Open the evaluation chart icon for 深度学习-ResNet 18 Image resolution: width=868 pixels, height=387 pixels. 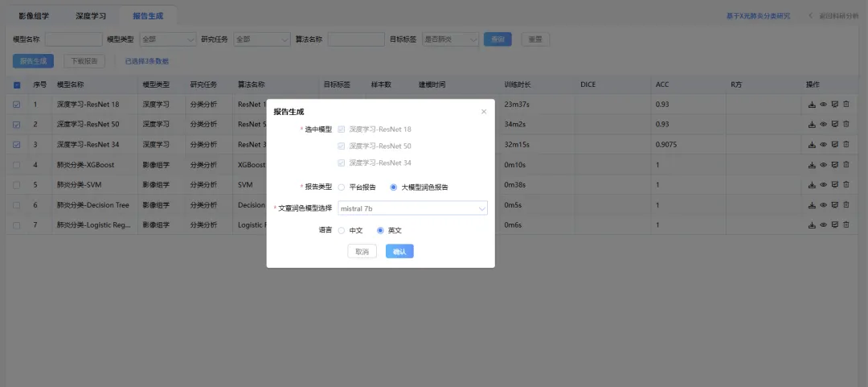835,105
